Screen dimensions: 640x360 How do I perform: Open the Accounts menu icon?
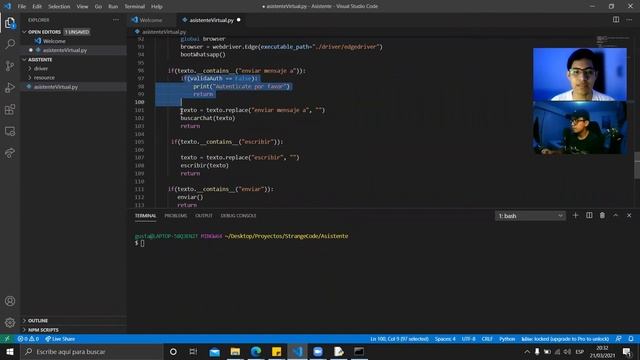(x=10, y=301)
